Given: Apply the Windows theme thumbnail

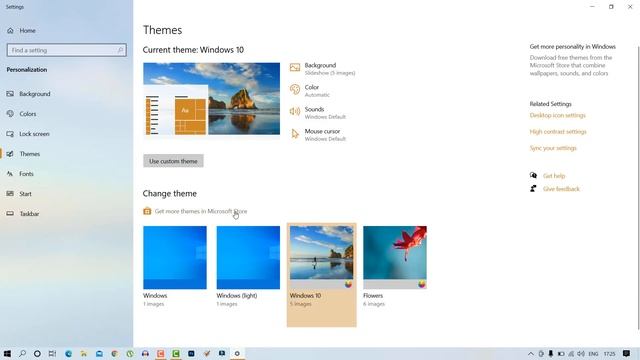Looking at the screenshot, I should click(175, 258).
